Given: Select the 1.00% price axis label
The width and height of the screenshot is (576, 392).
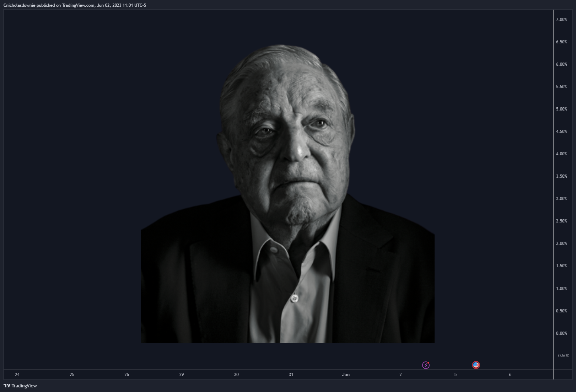Looking at the screenshot, I should point(561,289).
